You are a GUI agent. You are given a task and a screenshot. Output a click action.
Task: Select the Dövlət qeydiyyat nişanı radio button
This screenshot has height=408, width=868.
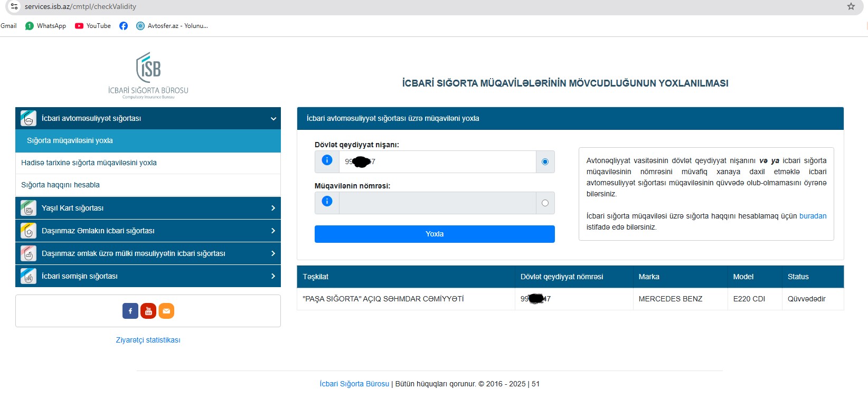pyautogui.click(x=545, y=162)
